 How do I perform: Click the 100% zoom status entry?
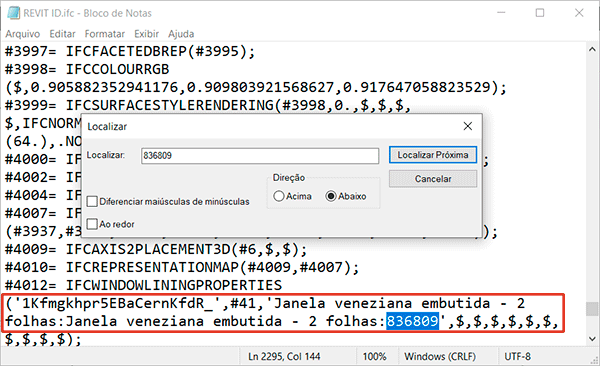tap(374, 356)
